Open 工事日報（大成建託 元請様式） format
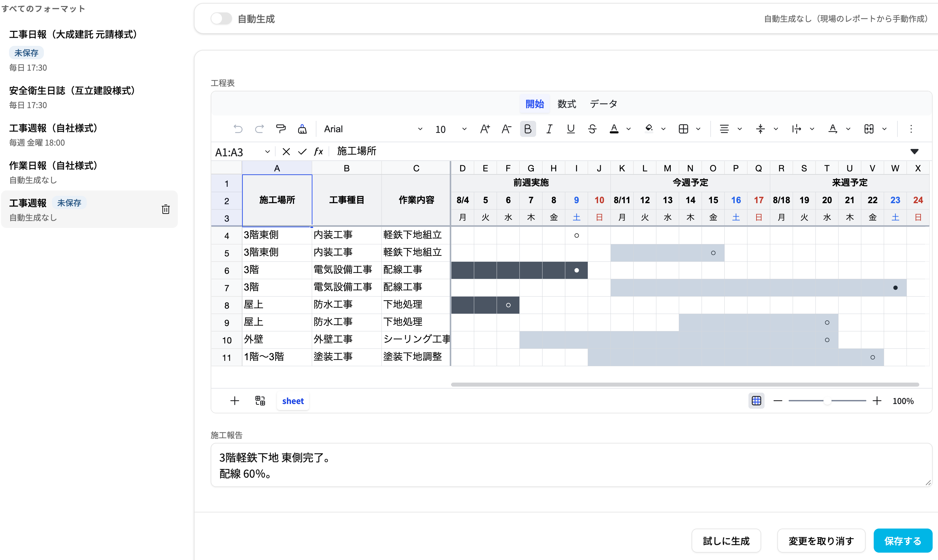The image size is (938, 560). point(90,51)
